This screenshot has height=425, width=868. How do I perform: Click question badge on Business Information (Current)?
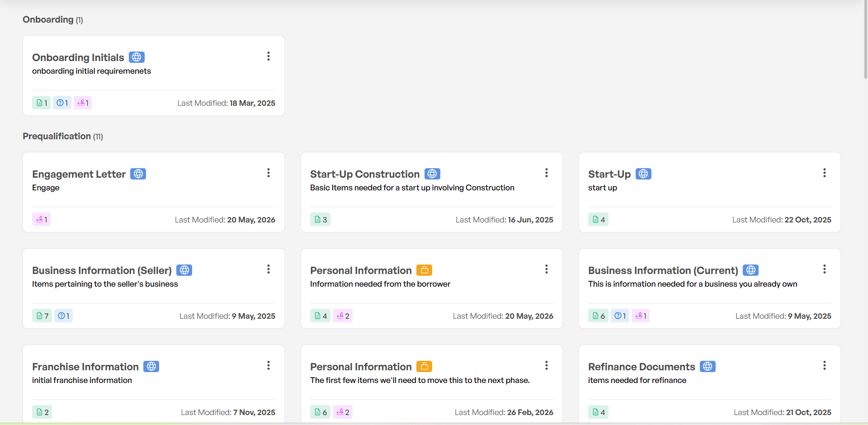click(x=620, y=316)
